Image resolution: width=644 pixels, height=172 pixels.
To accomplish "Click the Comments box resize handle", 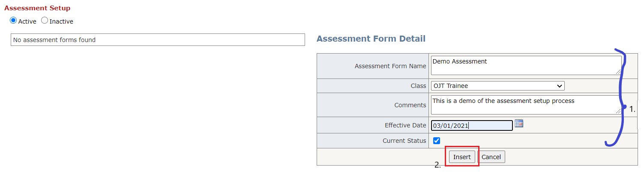I will [x=619, y=112].
